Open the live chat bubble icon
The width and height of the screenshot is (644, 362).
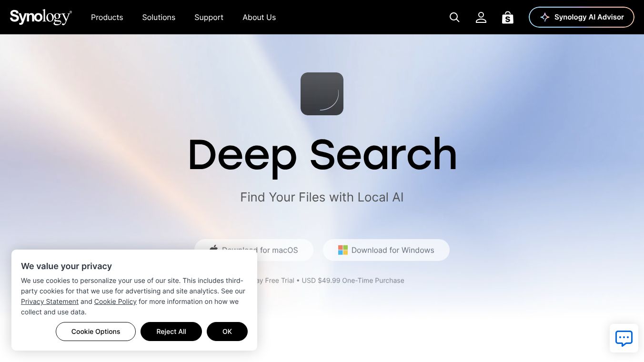point(624,338)
